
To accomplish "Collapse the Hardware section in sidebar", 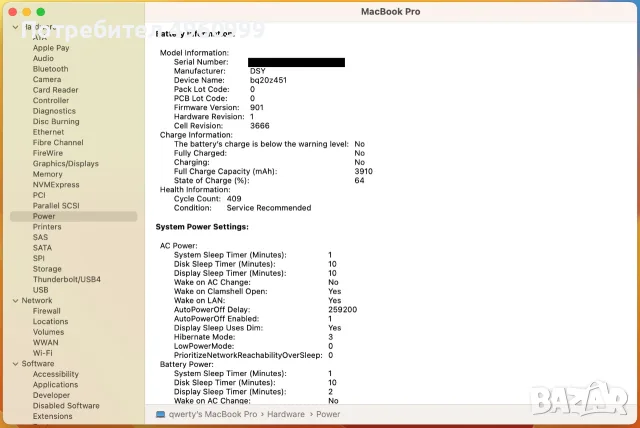I will coord(16,27).
